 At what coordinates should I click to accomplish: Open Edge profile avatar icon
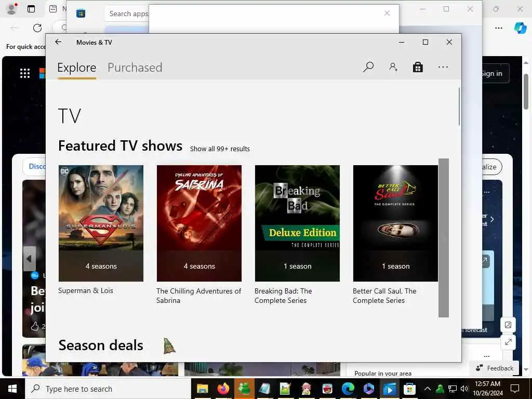tap(12, 9)
